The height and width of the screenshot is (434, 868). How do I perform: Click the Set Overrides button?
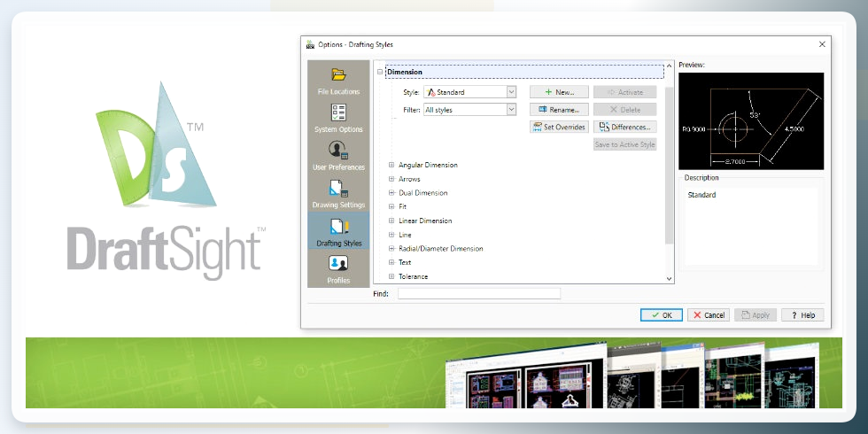click(x=559, y=128)
